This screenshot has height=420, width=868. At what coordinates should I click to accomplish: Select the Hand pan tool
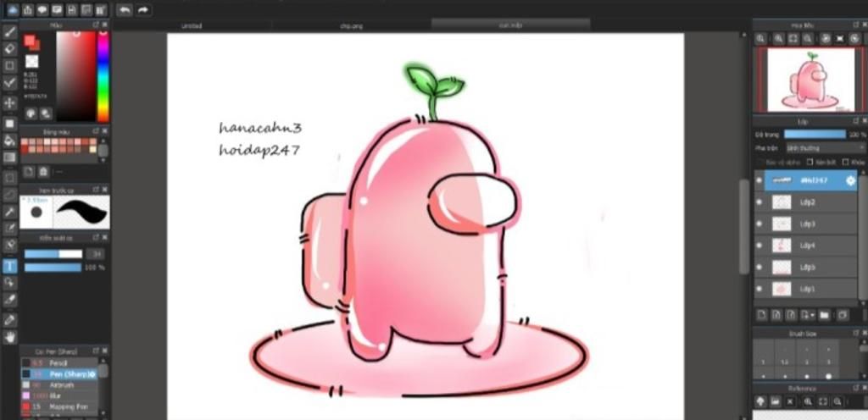click(x=9, y=337)
